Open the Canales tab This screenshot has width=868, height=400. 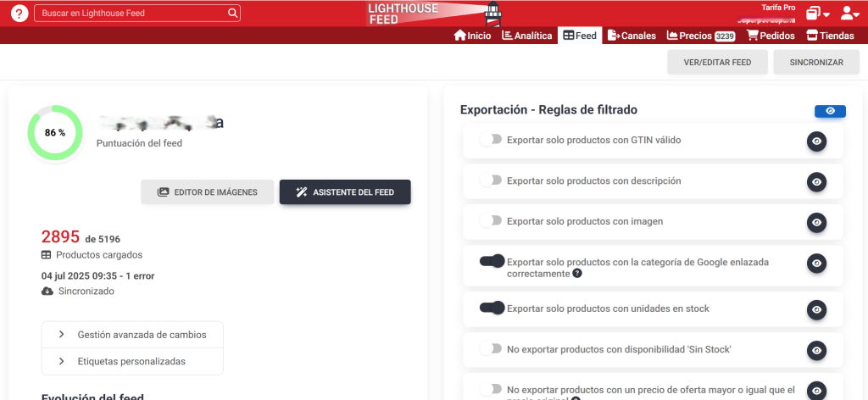632,36
